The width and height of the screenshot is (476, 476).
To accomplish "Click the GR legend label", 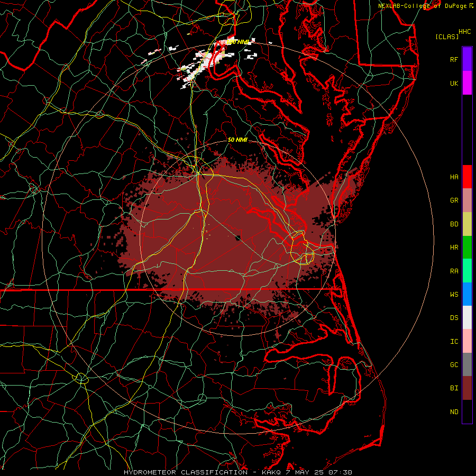I will tap(454, 200).
